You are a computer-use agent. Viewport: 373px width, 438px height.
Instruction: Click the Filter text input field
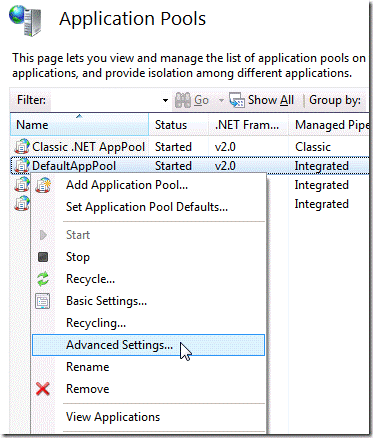(105, 100)
